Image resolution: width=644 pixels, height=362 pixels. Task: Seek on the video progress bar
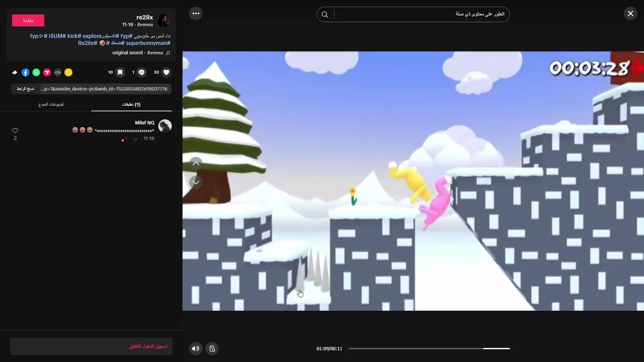pyautogui.click(x=429, y=348)
